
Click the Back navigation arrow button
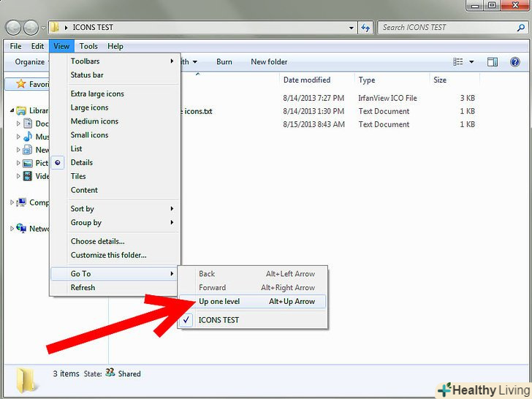(13, 28)
